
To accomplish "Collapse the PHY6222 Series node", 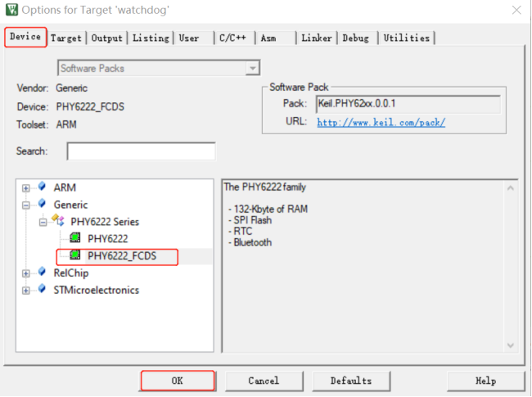I will coord(43,223).
